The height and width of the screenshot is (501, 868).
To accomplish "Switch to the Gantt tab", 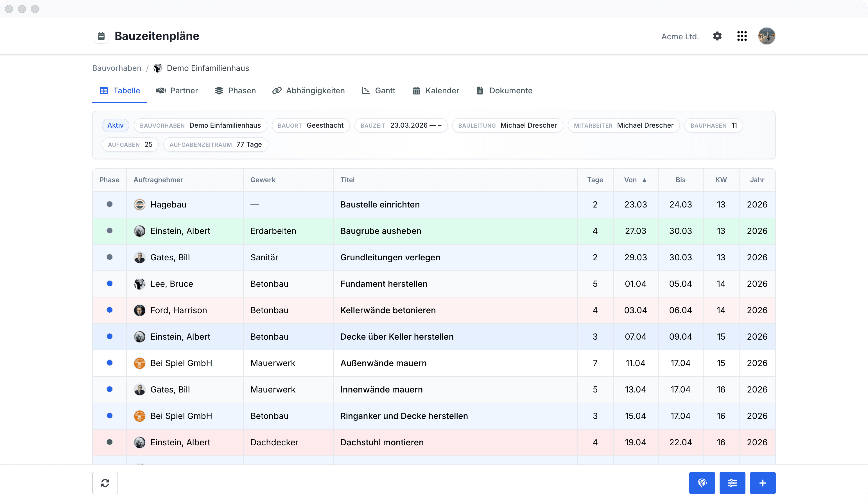I will (x=378, y=91).
